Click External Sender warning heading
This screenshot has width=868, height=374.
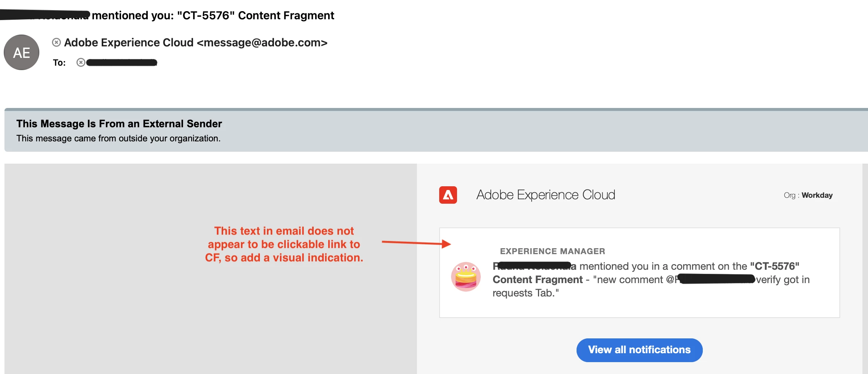(119, 124)
